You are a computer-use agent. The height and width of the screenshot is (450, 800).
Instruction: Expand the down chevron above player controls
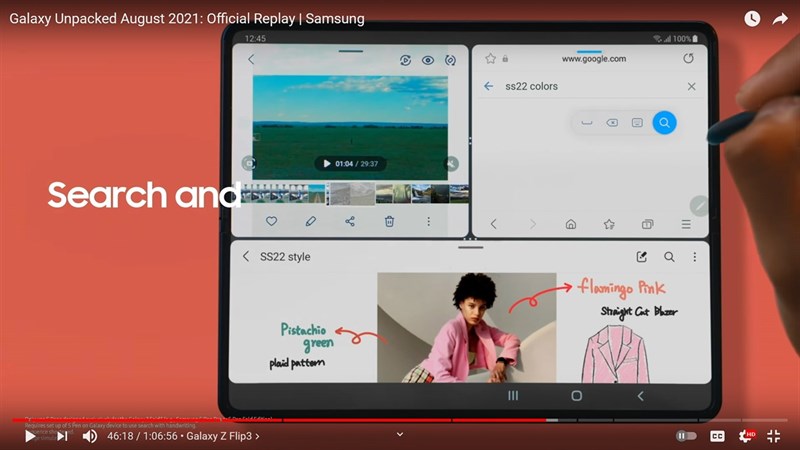400,434
